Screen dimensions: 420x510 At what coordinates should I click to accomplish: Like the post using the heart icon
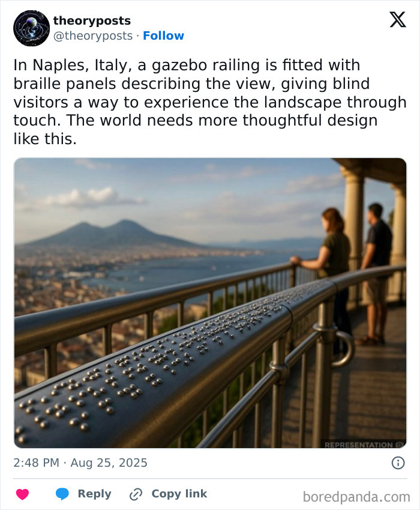click(22, 494)
